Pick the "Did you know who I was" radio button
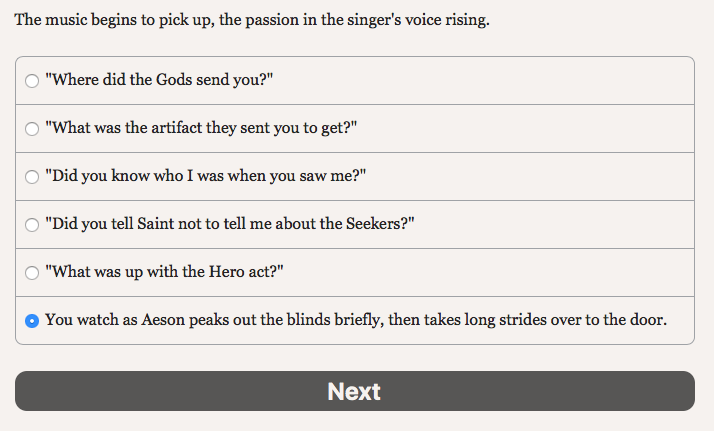 pos(32,177)
